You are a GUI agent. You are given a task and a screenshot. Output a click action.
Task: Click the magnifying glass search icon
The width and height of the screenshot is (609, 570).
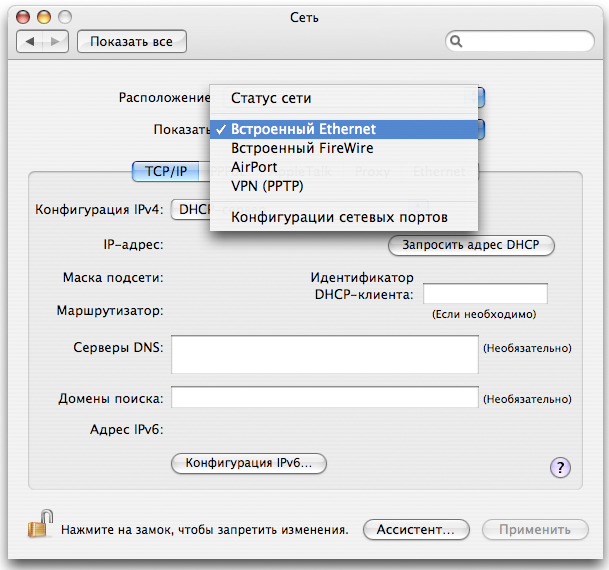[457, 41]
